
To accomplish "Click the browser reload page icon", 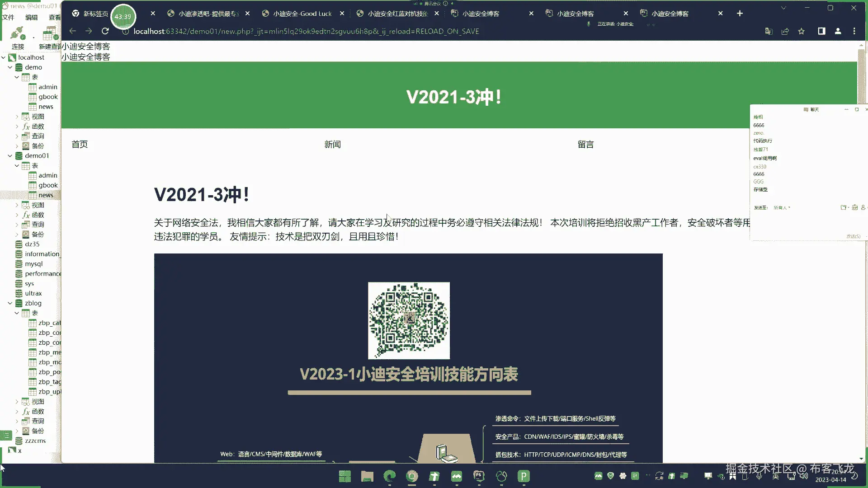I will pyautogui.click(x=105, y=31).
